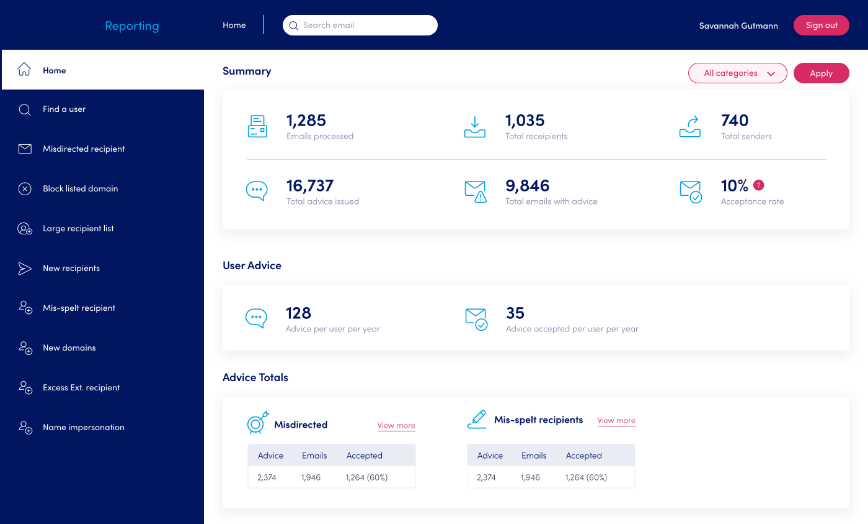This screenshot has height=524, width=868.
Task: Click View more beside Mis-spelt recipients
Action: [x=616, y=421]
